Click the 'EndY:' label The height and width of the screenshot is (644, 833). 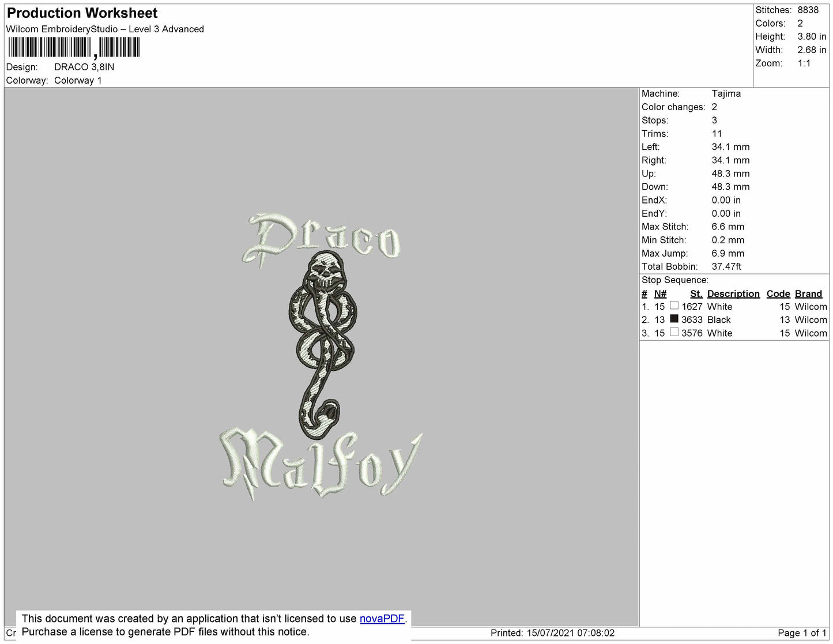[654, 213]
